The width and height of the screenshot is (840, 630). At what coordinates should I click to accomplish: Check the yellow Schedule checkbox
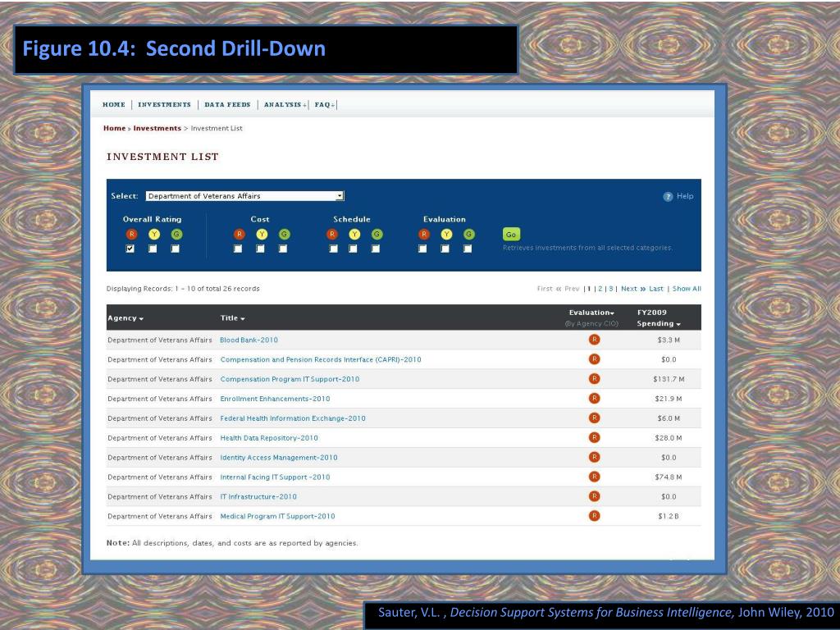353,249
